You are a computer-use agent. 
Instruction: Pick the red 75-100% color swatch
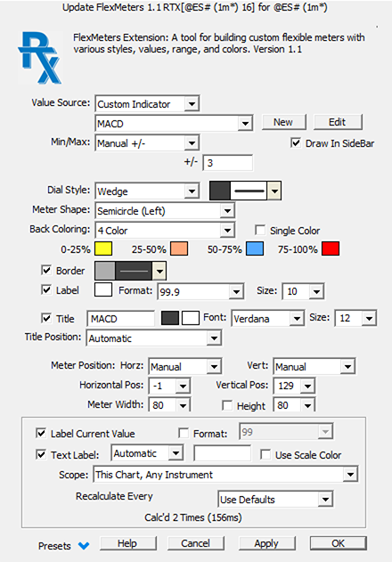(x=331, y=248)
